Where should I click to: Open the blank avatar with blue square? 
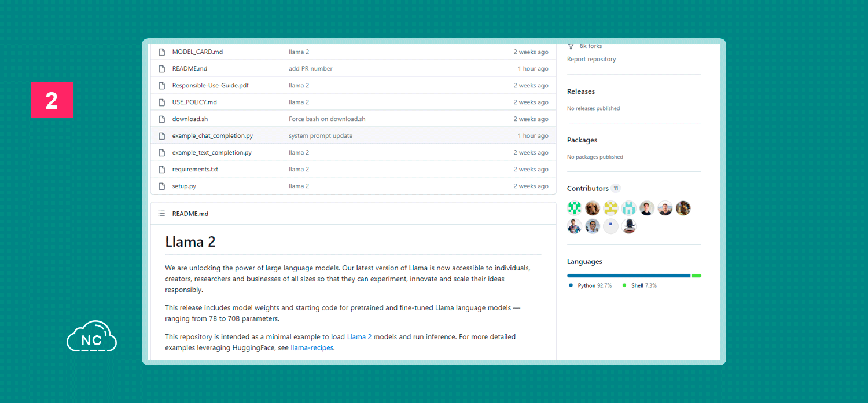click(610, 226)
